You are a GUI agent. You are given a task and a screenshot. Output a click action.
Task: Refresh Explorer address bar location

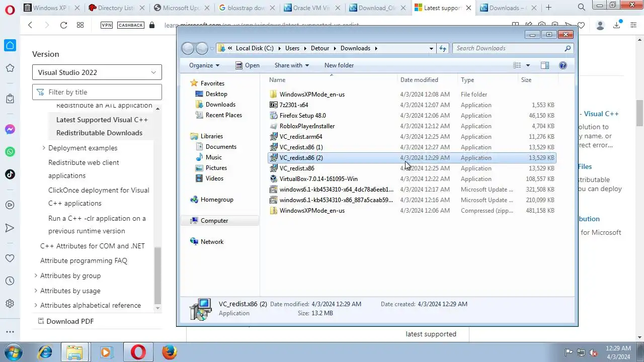pos(443,48)
